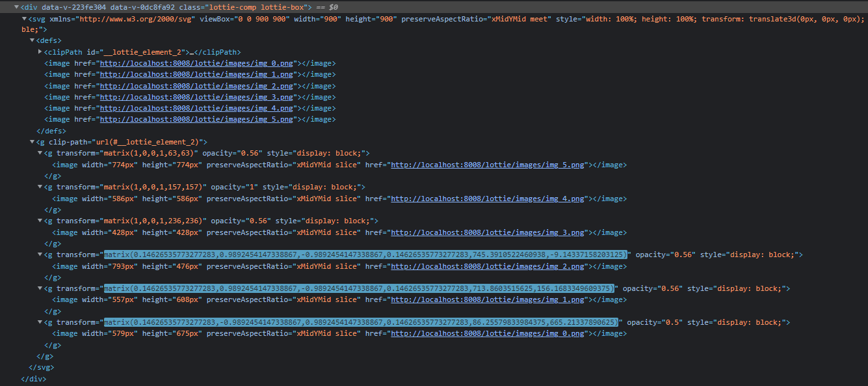The width and height of the screenshot is (868, 386).
Task: Select the closing </svg> tag line
Action: pos(37,367)
